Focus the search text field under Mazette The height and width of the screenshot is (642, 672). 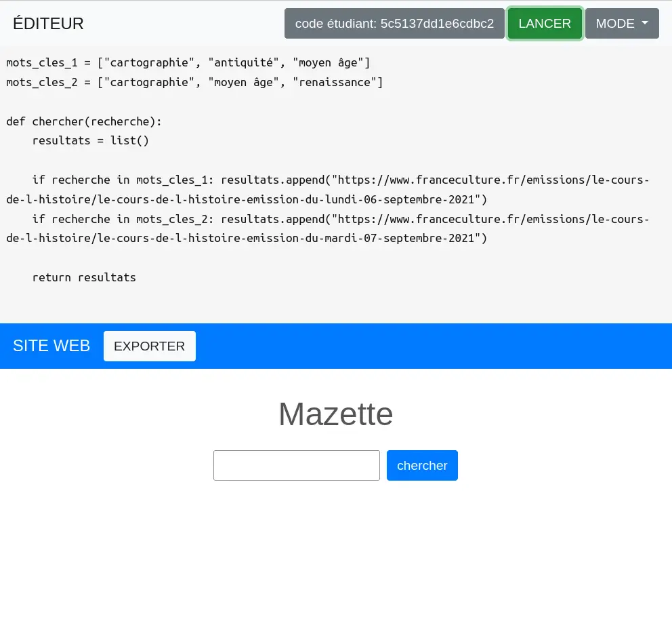click(296, 466)
